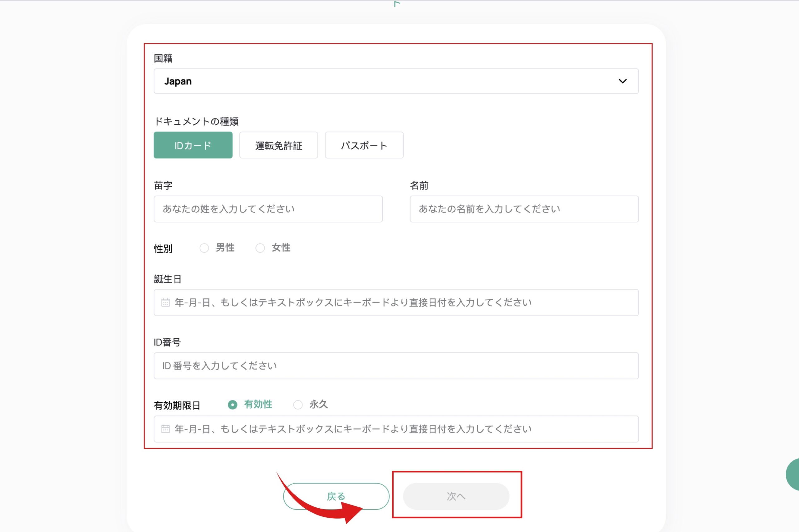Choose パスポート as document type
799x532 pixels.
point(364,145)
